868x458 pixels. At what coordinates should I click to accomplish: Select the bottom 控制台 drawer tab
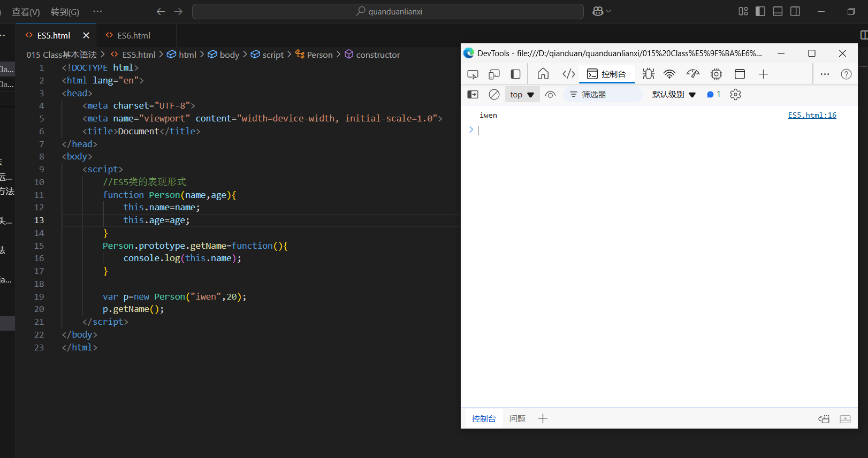(484, 418)
